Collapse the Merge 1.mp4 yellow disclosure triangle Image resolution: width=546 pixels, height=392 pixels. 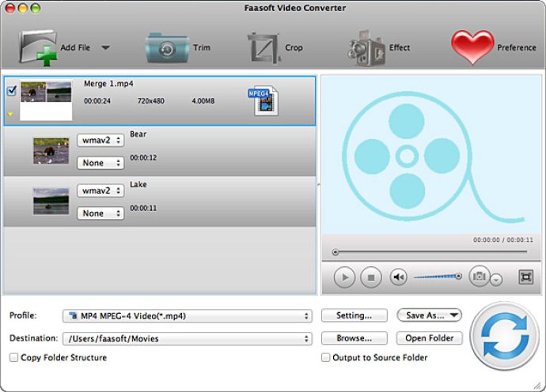pos(10,114)
